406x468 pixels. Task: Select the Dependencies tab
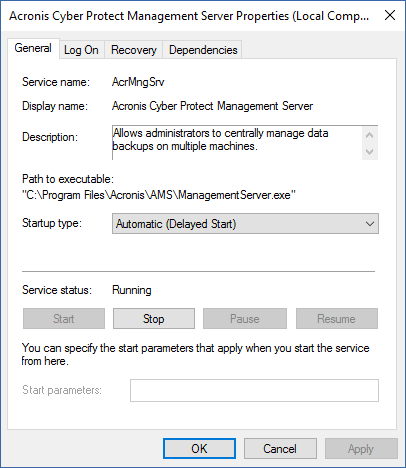203,50
